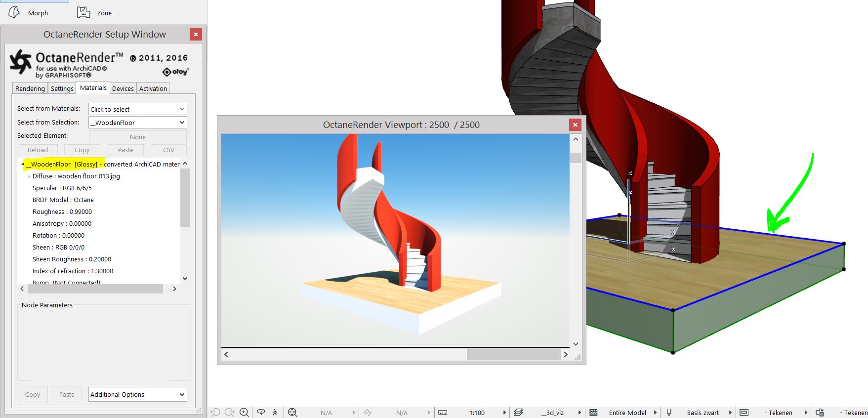Close the OctaneRender Setup Window
The width and height of the screenshot is (868, 418).
tap(196, 34)
